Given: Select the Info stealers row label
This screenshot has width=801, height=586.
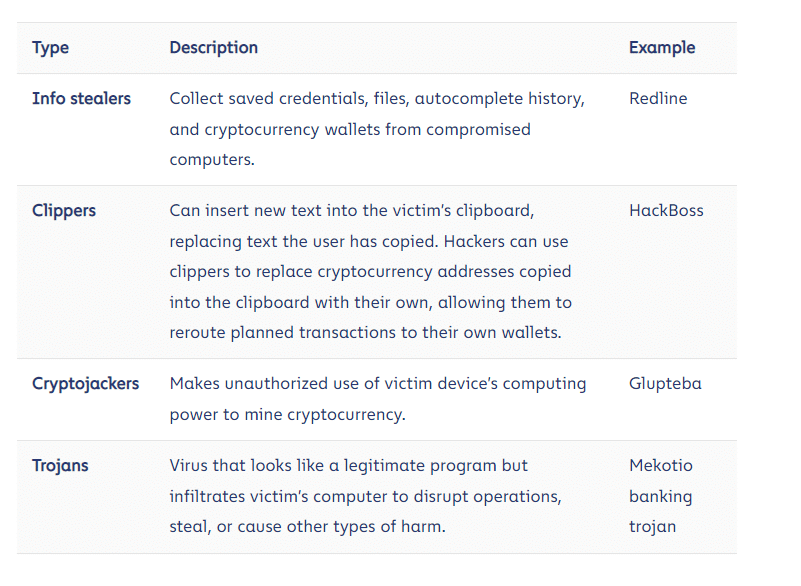Looking at the screenshot, I should click(81, 98).
